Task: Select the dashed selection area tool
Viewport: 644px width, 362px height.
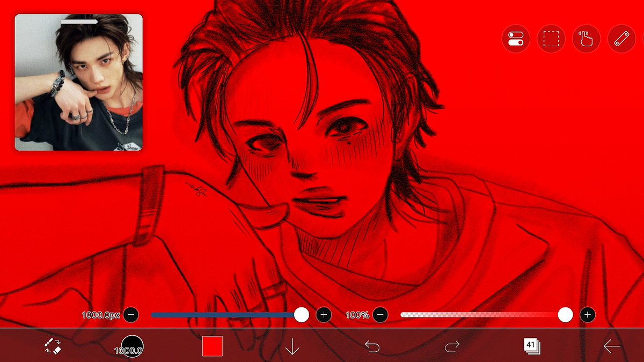Action: (551, 39)
